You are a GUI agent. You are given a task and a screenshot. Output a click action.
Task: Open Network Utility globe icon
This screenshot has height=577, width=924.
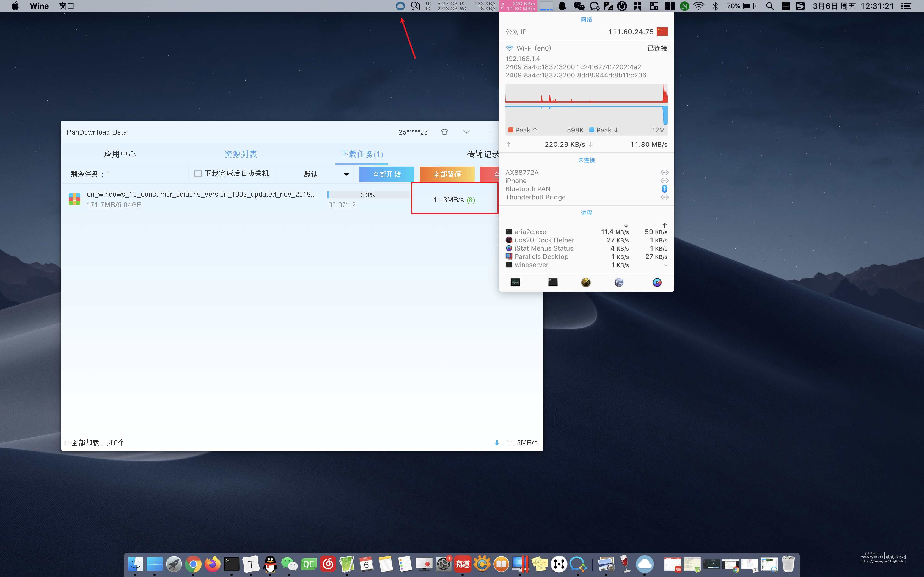tap(619, 282)
